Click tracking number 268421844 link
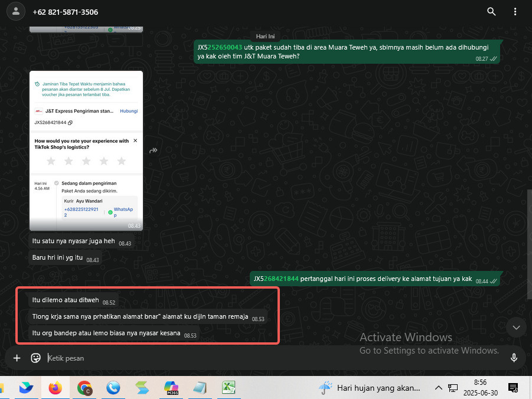 pos(281,279)
